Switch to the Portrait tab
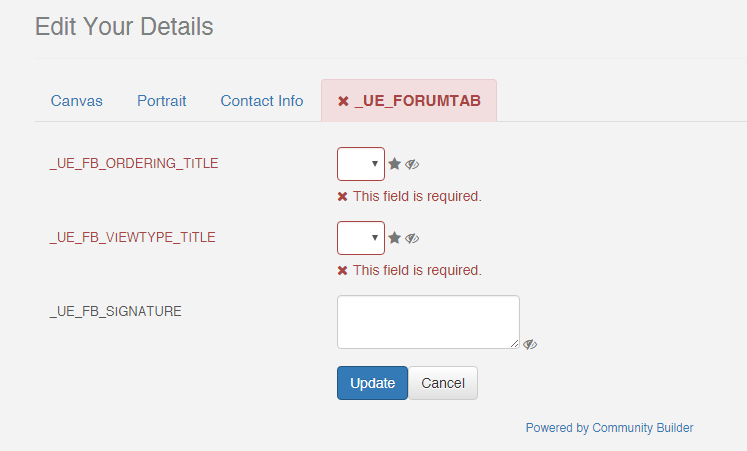Screen dimensions: 747x451 coord(162,101)
